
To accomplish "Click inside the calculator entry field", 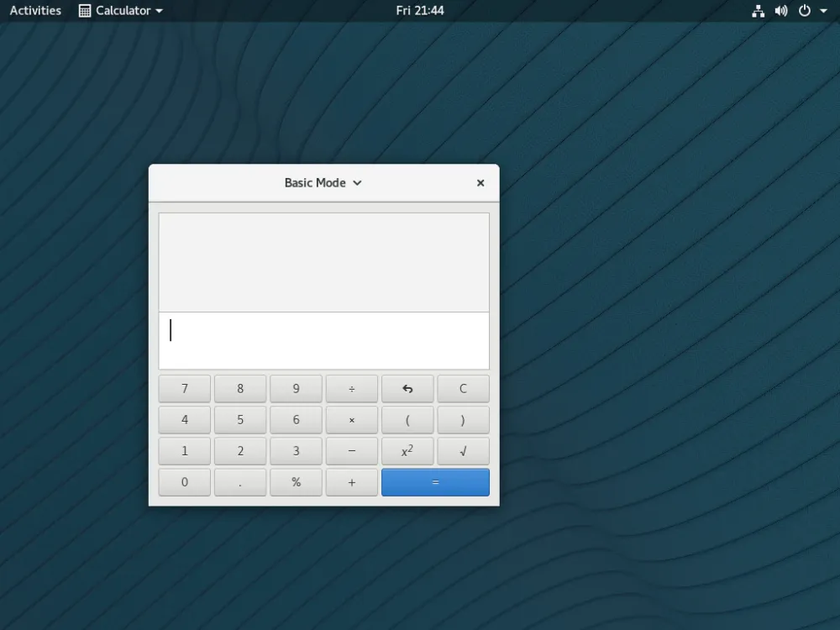I will click(x=323, y=340).
